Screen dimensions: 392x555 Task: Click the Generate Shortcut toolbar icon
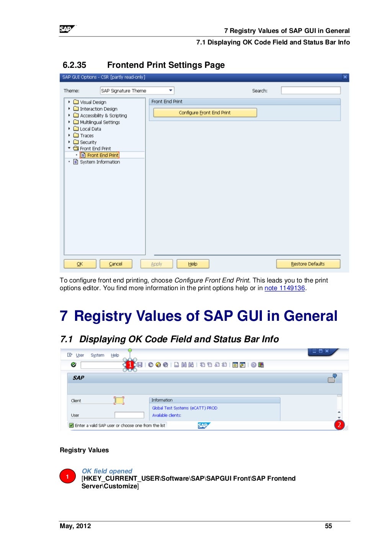point(242,365)
